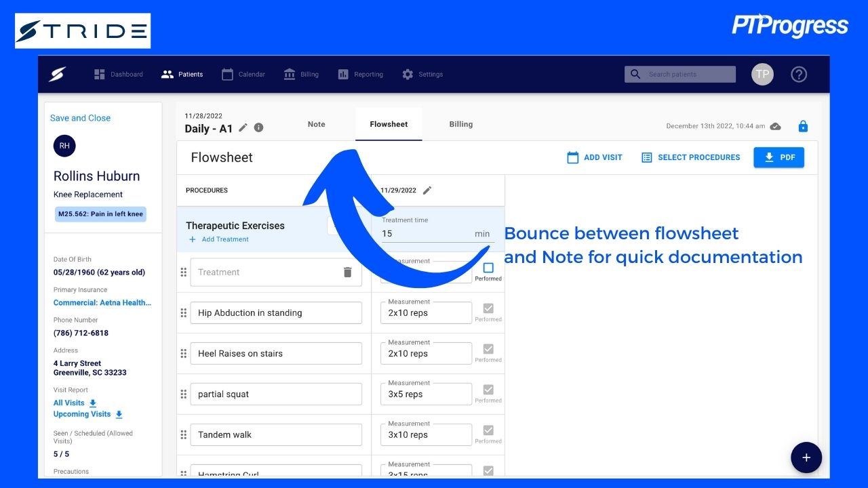Switch to the Billing tab of the note
868x488 pixels.
tap(460, 125)
